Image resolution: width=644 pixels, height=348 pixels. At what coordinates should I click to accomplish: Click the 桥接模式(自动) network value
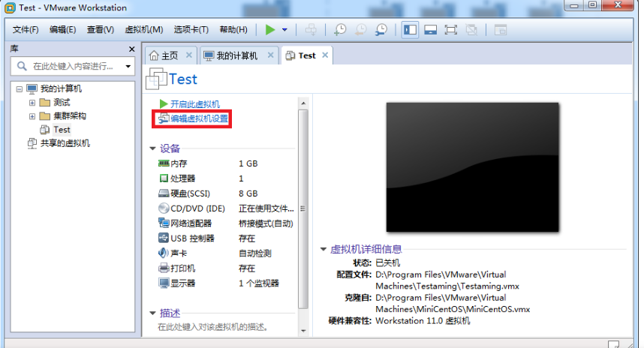coord(266,223)
